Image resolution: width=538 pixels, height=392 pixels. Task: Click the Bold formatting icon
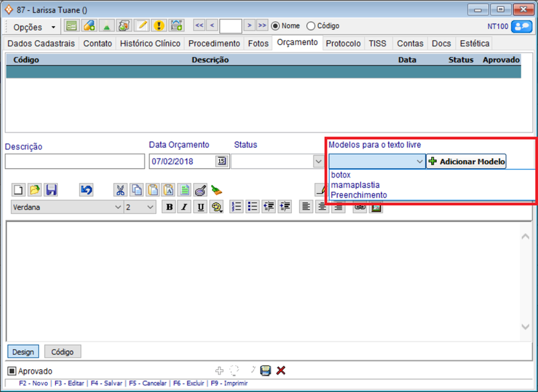pyautogui.click(x=169, y=208)
